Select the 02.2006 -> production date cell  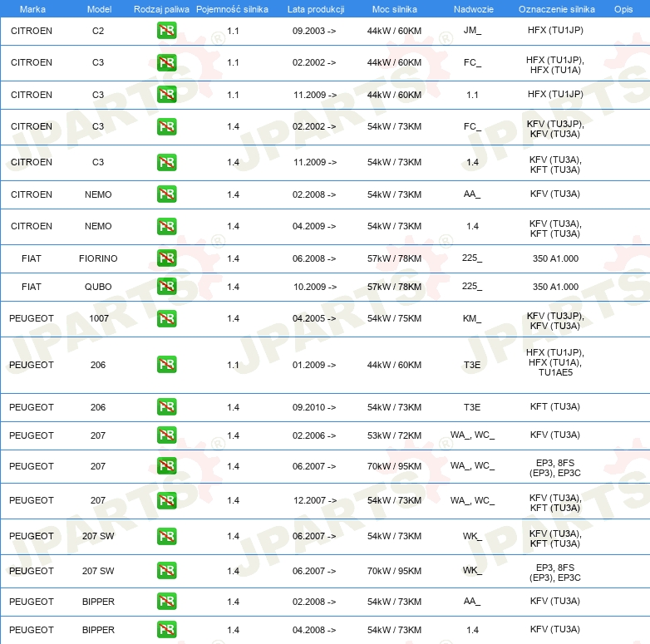click(x=314, y=435)
